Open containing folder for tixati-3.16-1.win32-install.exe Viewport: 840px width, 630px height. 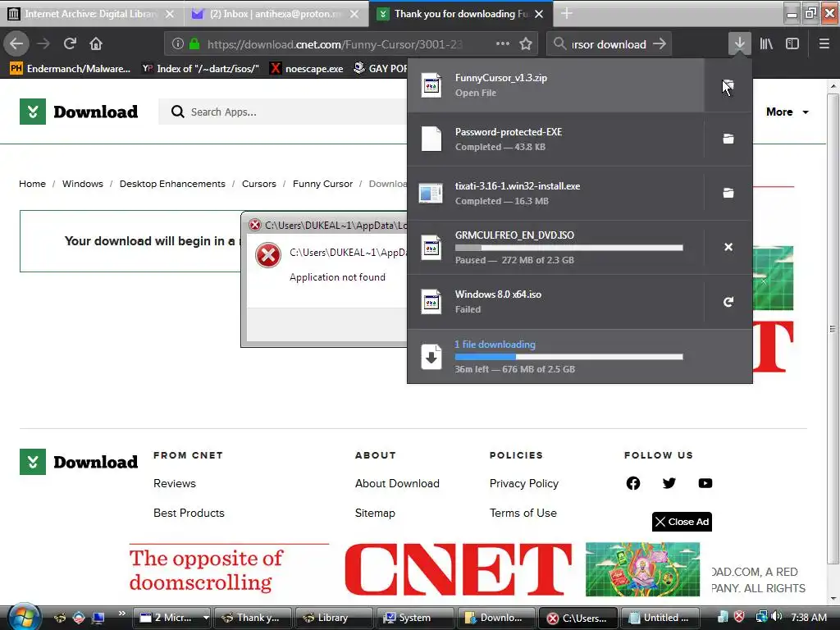(x=728, y=194)
